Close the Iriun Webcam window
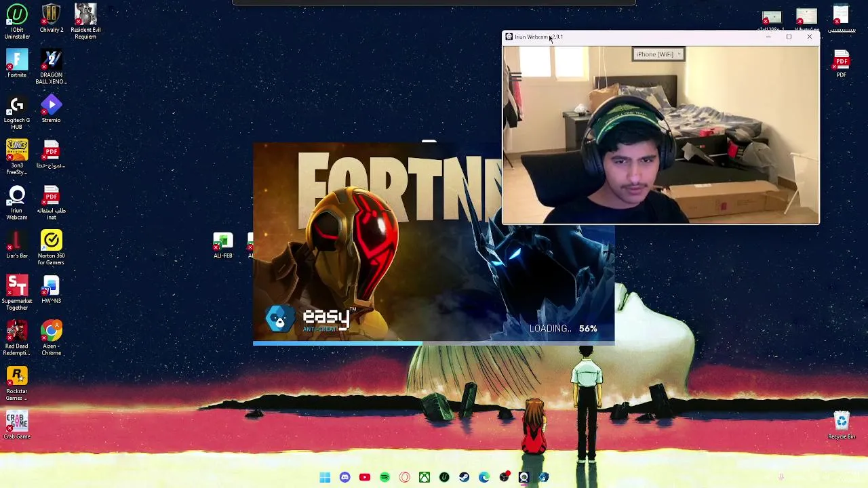The width and height of the screenshot is (868, 488). (x=809, y=37)
